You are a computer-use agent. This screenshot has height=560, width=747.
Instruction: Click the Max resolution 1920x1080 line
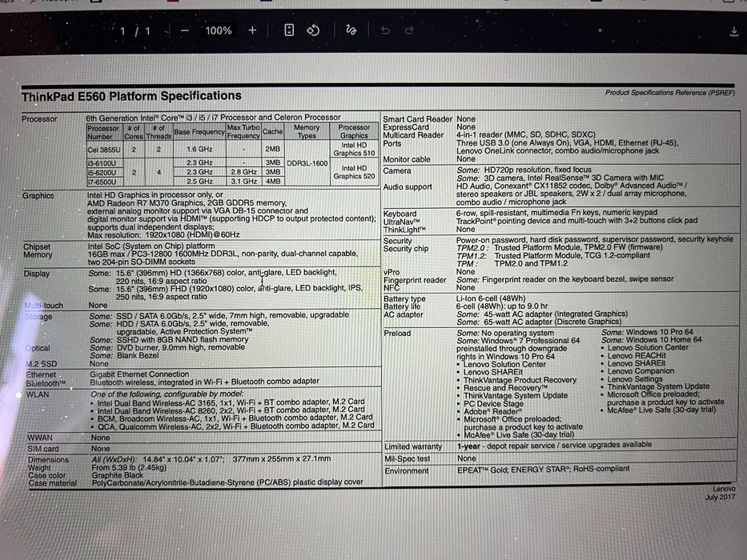(163, 234)
